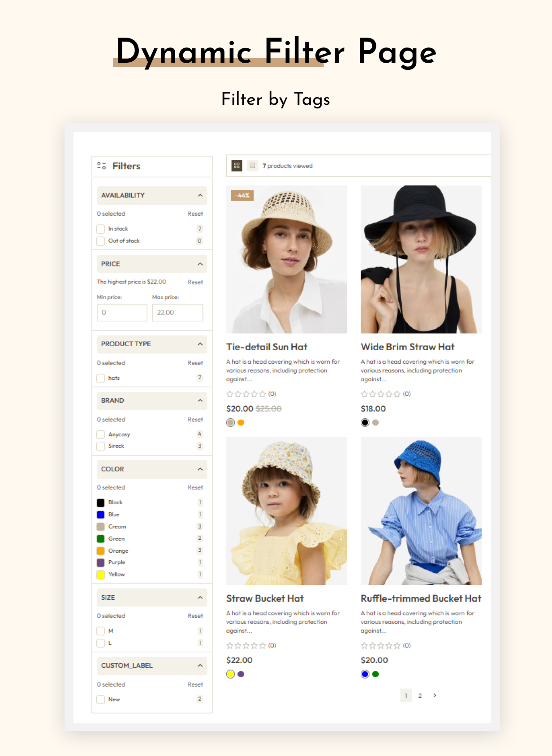Click 'The highest price is $22.00' text
The image size is (552, 756).
coord(131,282)
